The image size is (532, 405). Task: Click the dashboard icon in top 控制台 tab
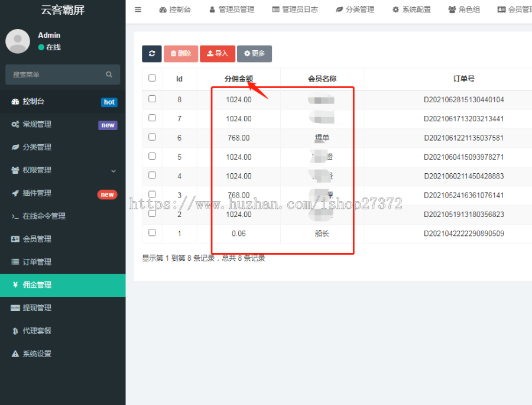click(163, 10)
